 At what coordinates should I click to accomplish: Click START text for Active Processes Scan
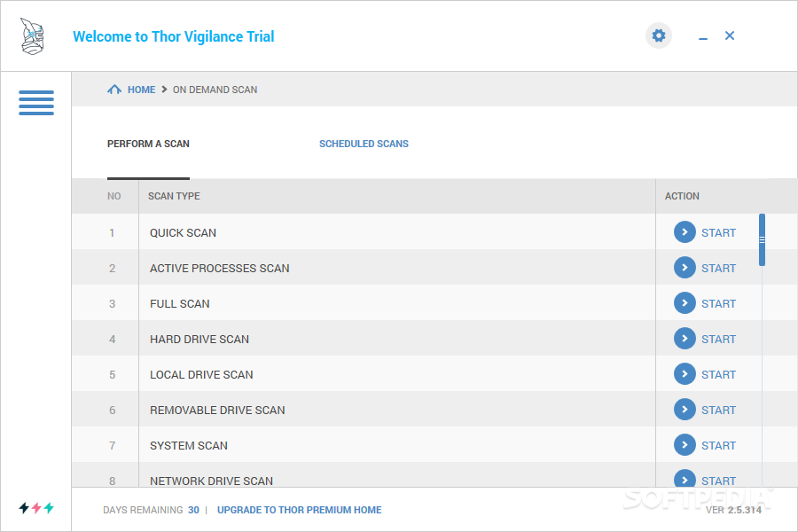coord(718,269)
